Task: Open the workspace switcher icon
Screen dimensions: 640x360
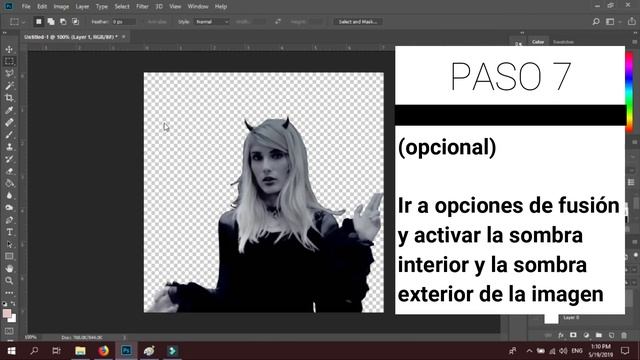Action: pos(610,22)
